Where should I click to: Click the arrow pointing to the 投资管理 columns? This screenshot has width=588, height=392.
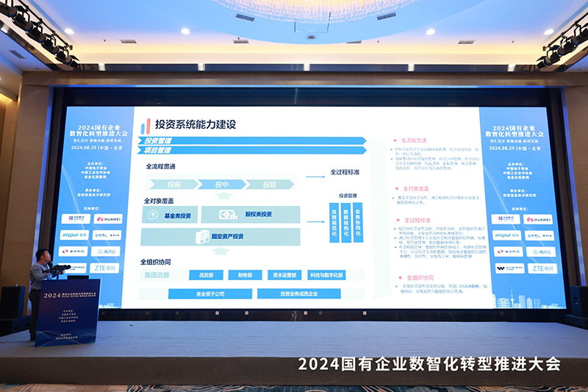316,221
